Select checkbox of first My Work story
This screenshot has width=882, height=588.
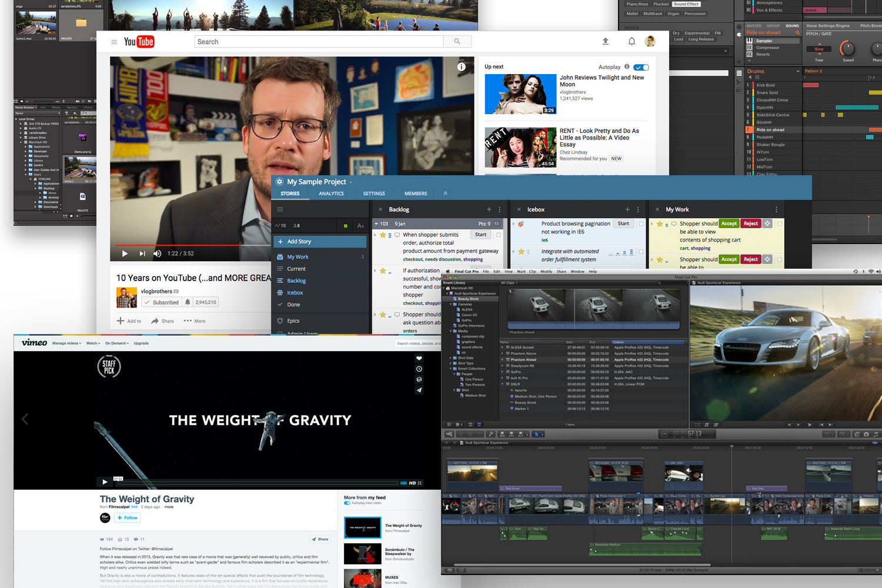(x=780, y=224)
